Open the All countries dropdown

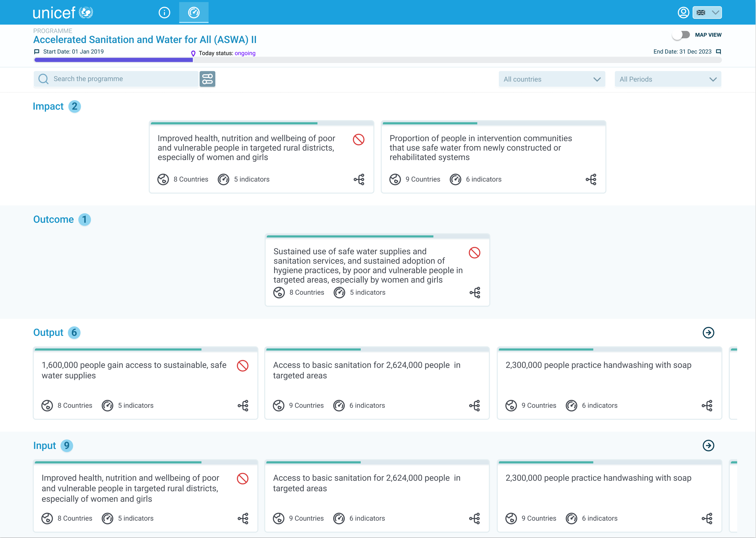coord(552,79)
